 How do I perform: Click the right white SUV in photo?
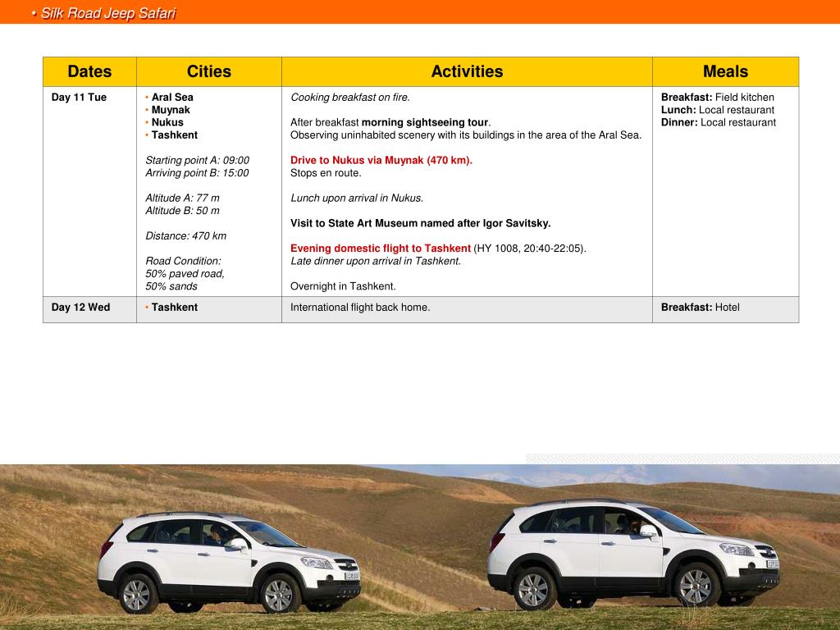(633, 555)
